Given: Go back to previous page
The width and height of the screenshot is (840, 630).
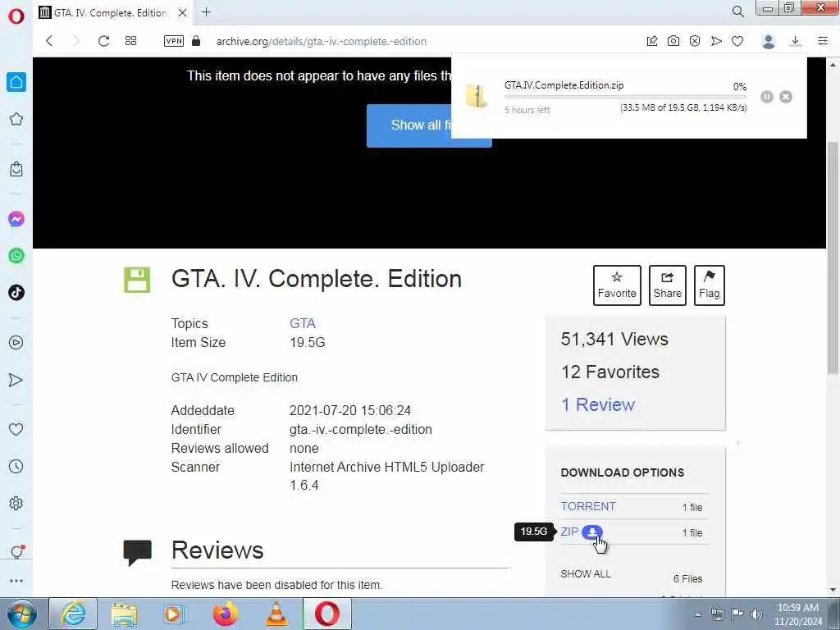Looking at the screenshot, I should (x=49, y=41).
